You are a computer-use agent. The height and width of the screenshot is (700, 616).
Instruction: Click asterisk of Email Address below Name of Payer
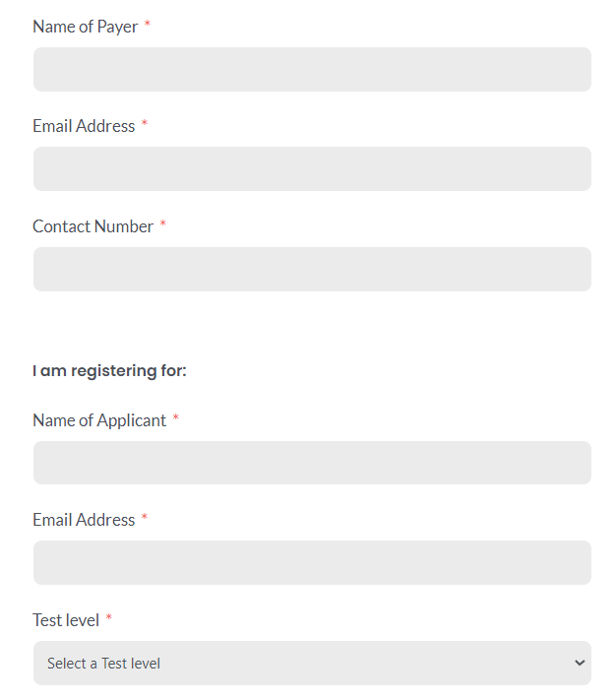pyautogui.click(x=145, y=124)
